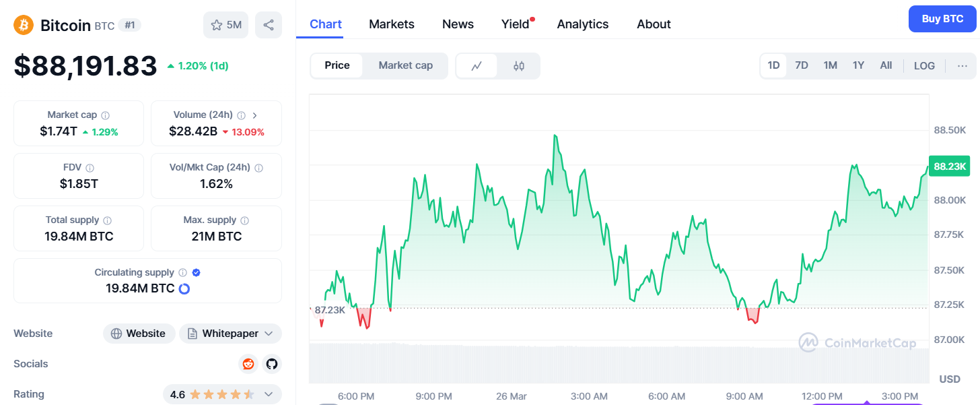Viewport: 980px width, 405px height.
Task: Open the Bitcoin Website link
Action: [x=139, y=334]
